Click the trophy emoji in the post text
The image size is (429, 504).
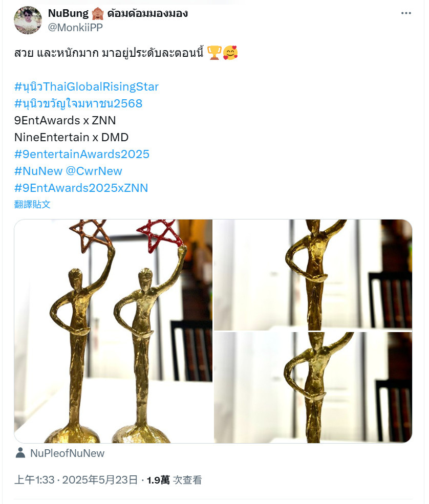214,53
